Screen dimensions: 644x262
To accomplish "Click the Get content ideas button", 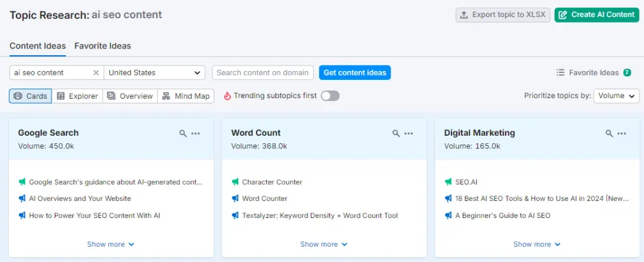I will point(355,73).
